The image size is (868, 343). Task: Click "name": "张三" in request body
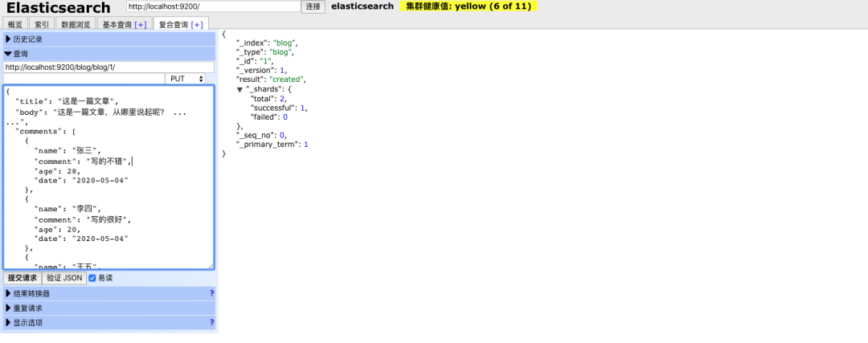(x=68, y=150)
